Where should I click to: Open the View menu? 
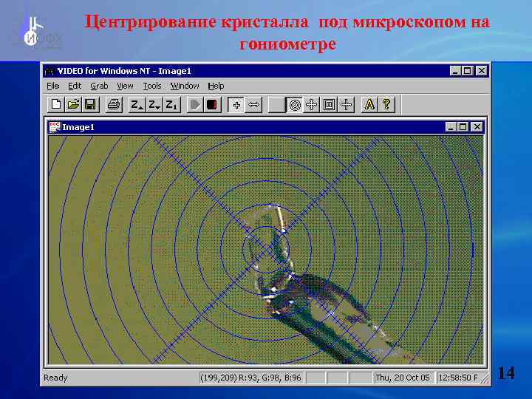[x=125, y=86]
